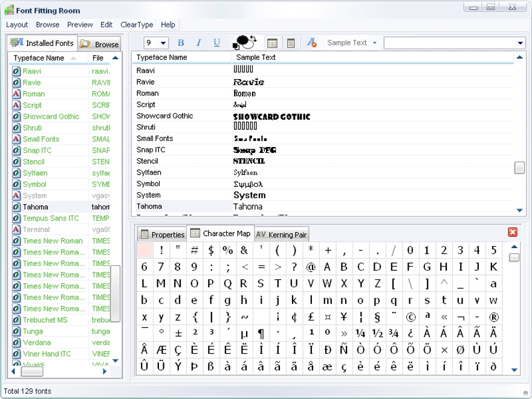The height and width of the screenshot is (399, 532).
Task: Click the Sample Text column header
Action: click(372, 57)
